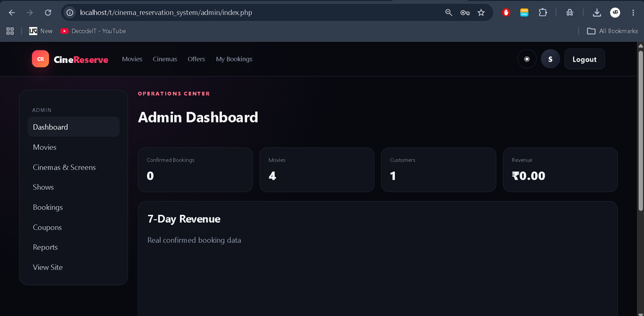
Task: Open Reports in the admin sidebar
Action: 74,247
